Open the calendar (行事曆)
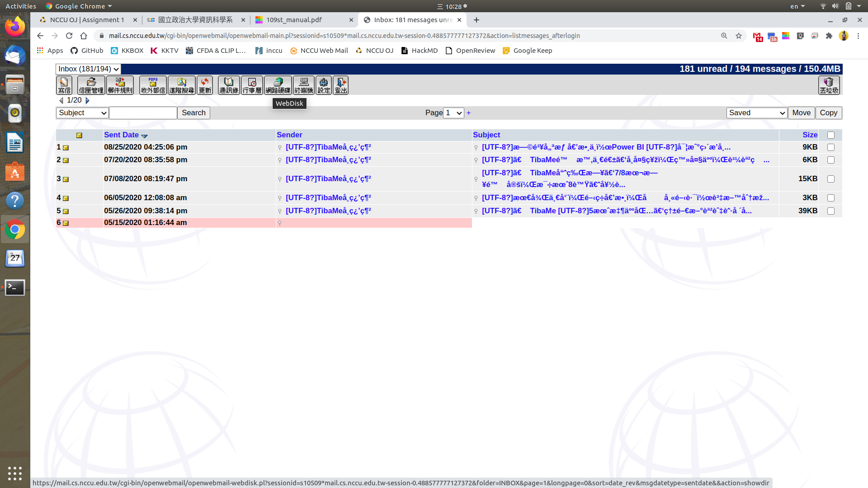Screen dimensions: 868x488 pos(252,85)
